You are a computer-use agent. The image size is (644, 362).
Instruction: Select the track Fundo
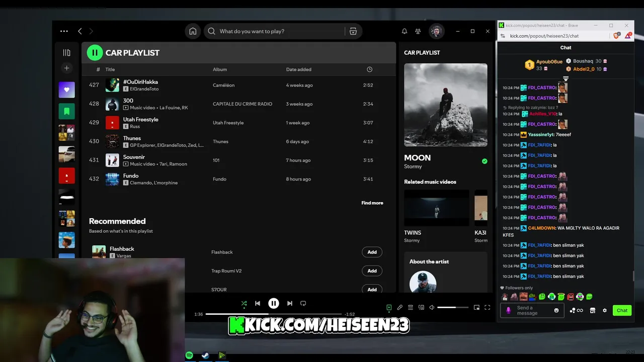pos(131,175)
